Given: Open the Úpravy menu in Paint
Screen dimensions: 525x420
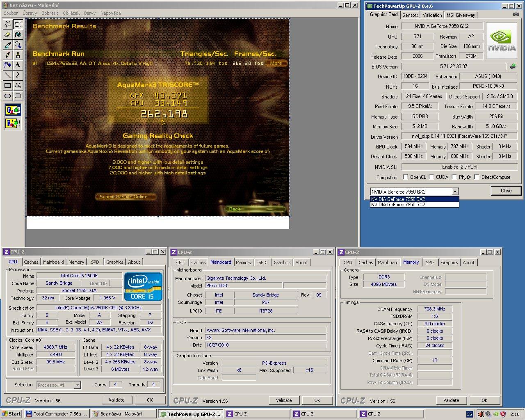Looking at the screenshot, I should pyautogui.click(x=30, y=13).
